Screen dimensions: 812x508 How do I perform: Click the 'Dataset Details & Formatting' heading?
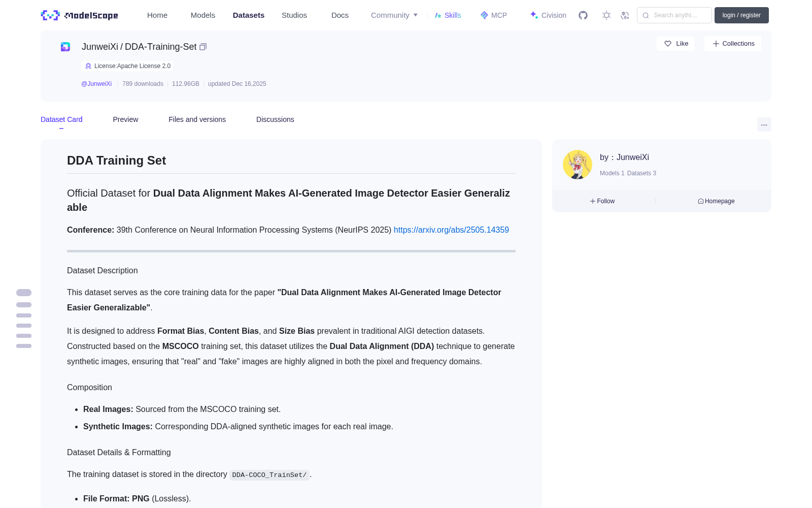(119, 452)
